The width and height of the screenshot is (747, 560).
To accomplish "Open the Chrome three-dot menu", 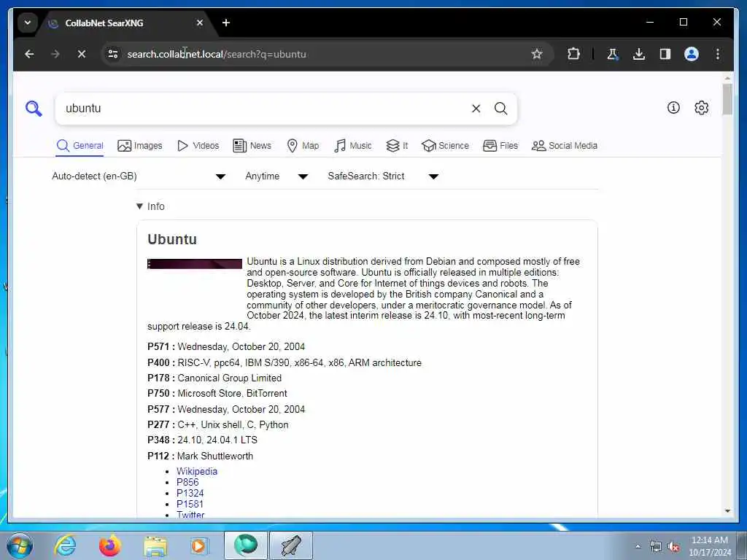I will coord(718,54).
